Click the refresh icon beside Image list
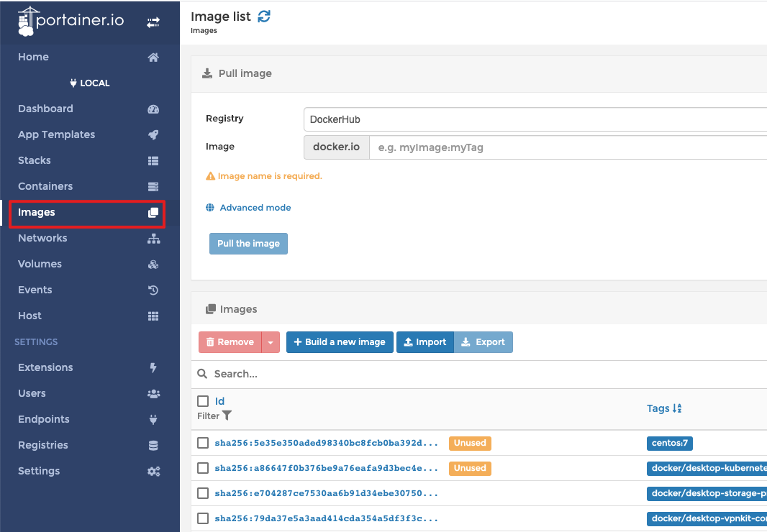 [x=264, y=17]
